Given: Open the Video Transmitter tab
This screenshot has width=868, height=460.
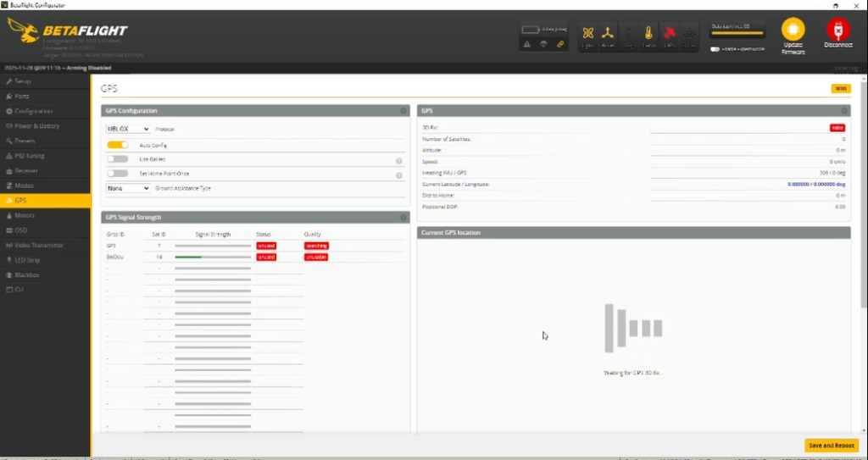Looking at the screenshot, I should [x=46, y=245].
